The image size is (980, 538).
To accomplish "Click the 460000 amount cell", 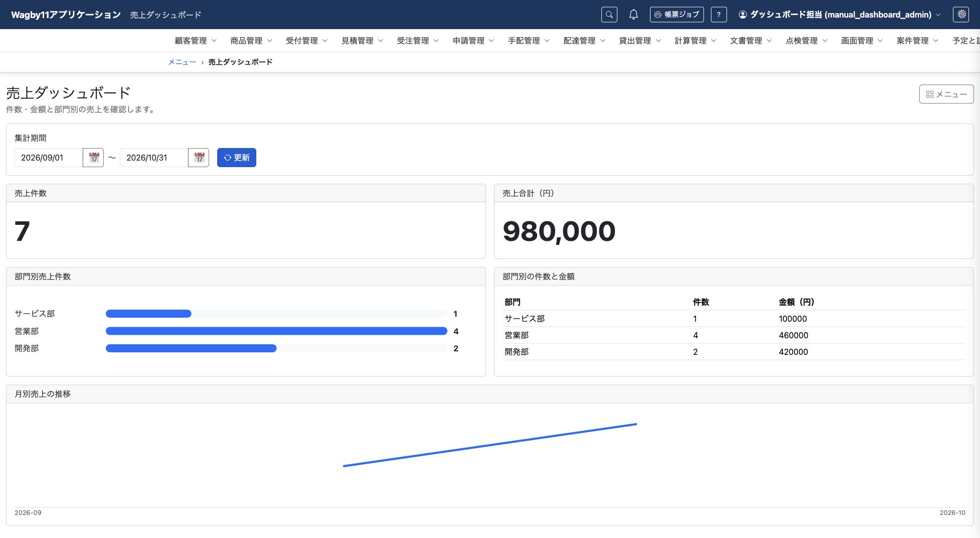I will click(x=793, y=335).
